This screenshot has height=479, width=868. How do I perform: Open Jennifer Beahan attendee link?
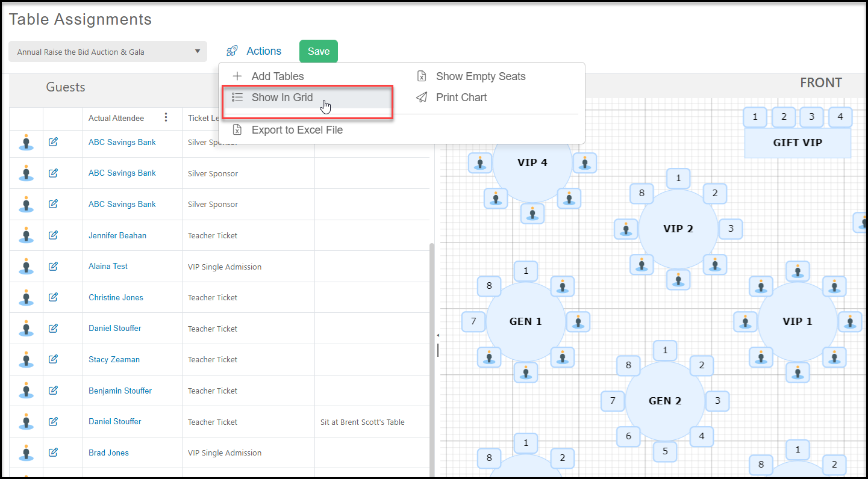pyautogui.click(x=117, y=235)
